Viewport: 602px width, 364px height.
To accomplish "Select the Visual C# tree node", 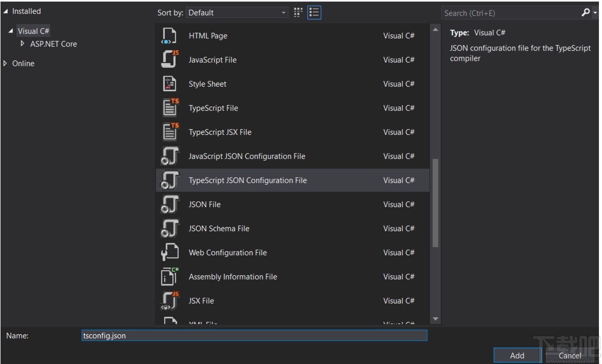I will [x=33, y=31].
